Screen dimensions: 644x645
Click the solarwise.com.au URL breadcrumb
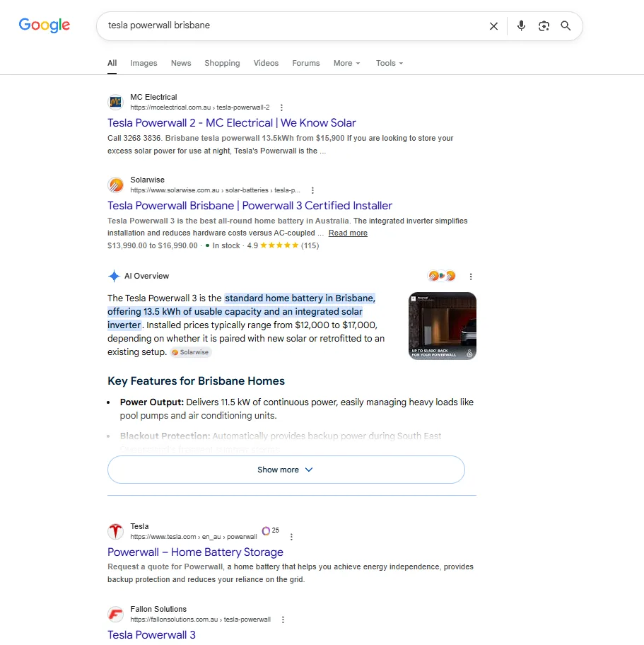point(215,190)
